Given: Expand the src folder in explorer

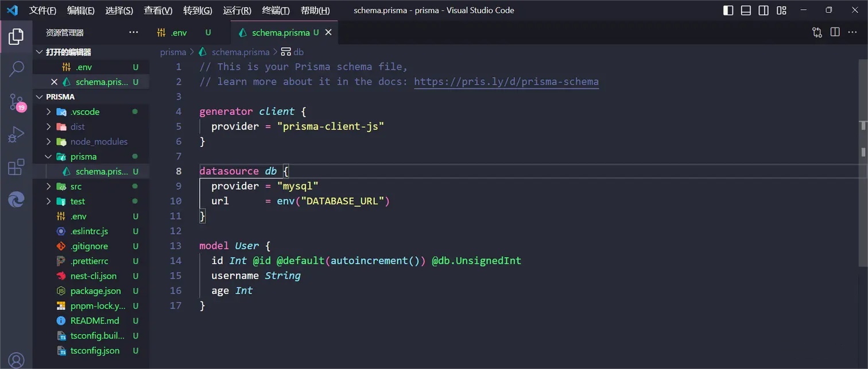Looking at the screenshot, I should tap(76, 187).
